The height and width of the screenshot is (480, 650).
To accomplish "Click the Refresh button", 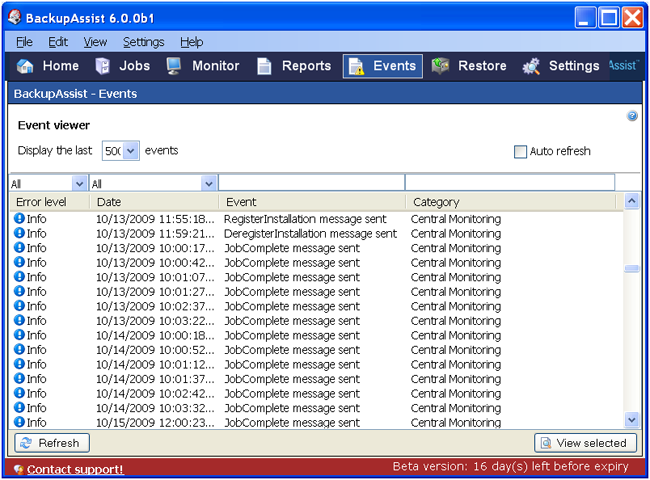I will coord(52,443).
